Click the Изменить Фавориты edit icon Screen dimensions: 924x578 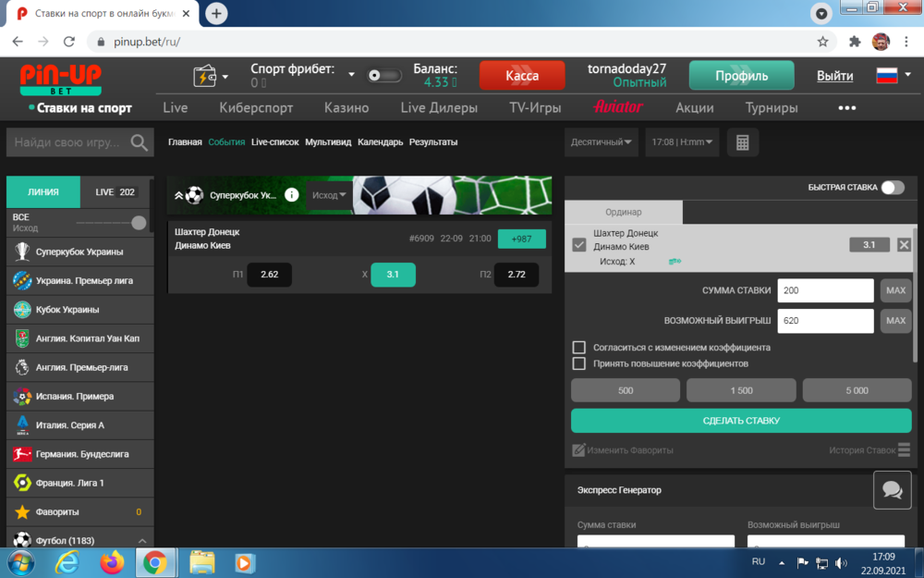[x=578, y=450]
